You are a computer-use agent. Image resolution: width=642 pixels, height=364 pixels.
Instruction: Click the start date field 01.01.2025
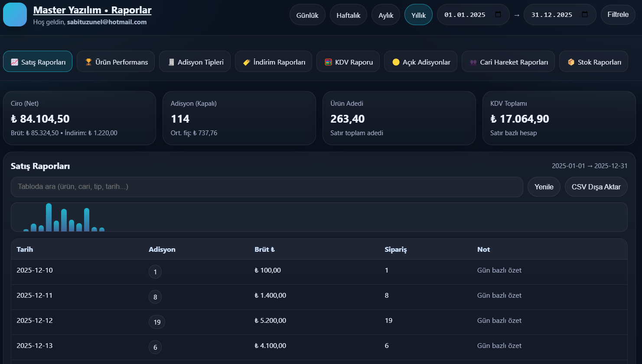(x=473, y=15)
